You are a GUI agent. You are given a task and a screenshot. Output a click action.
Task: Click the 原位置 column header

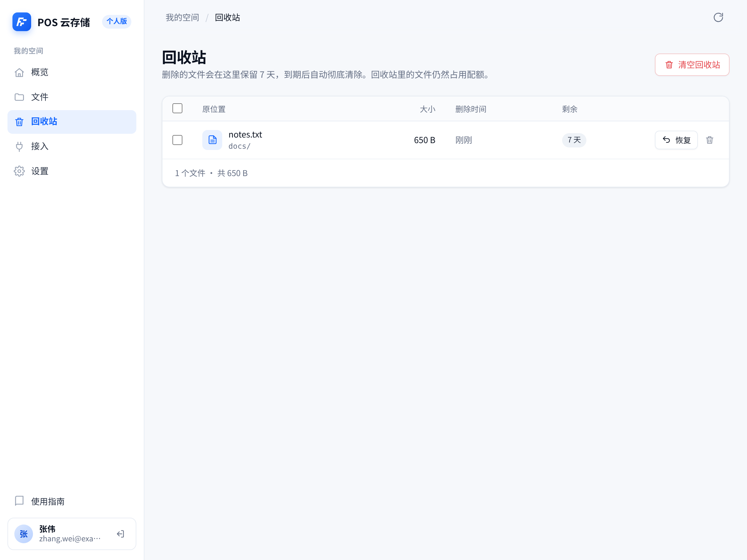pos(214,109)
